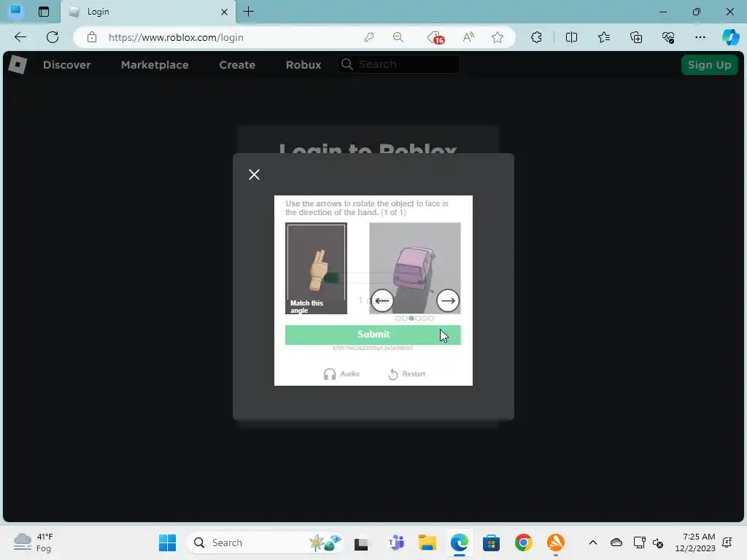Open Edge Settings and more menu
The height and width of the screenshot is (560, 747).
[x=700, y=37]
